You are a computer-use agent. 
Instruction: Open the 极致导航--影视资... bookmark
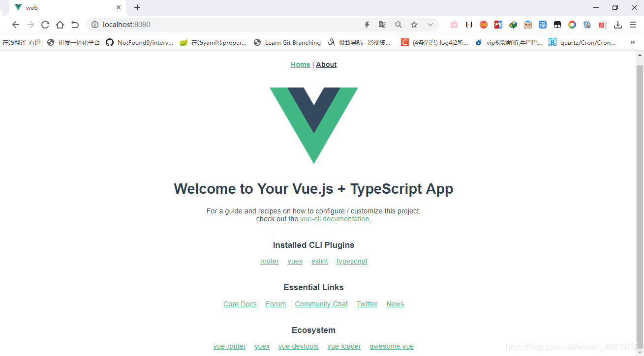click(x=359, y=43)
